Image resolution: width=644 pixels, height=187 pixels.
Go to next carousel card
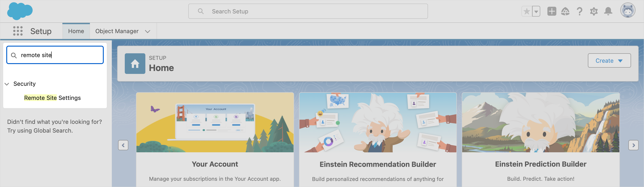[x=633, y=145]
